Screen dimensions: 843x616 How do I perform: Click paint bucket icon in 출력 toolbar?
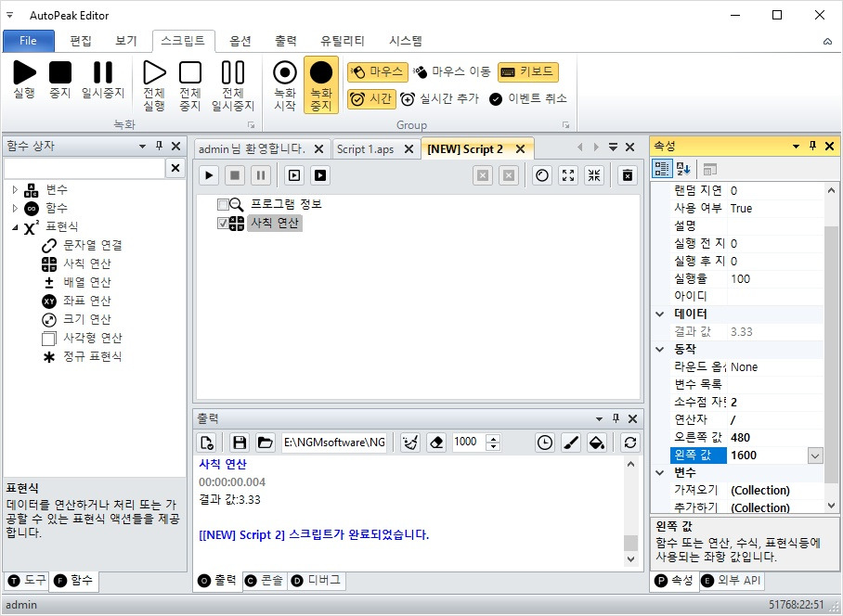click(x=597, y=443)
